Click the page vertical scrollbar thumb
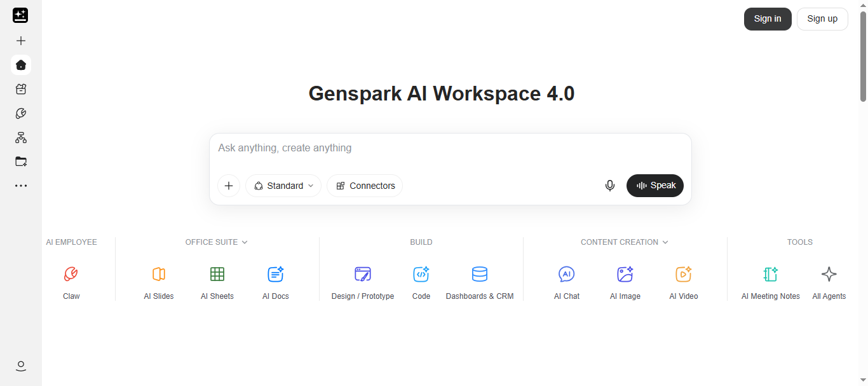The image size is (868, 386). [x=864, y=56]
